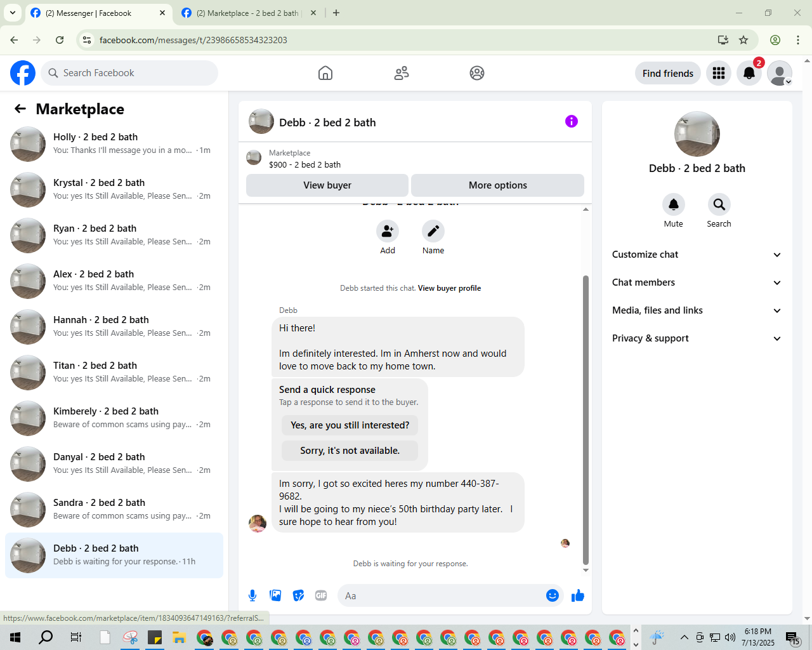Image resolution: width=812 pixels, height=650 pixels.
Task: Open the Chrome three-dot menu
Action: 798,40
